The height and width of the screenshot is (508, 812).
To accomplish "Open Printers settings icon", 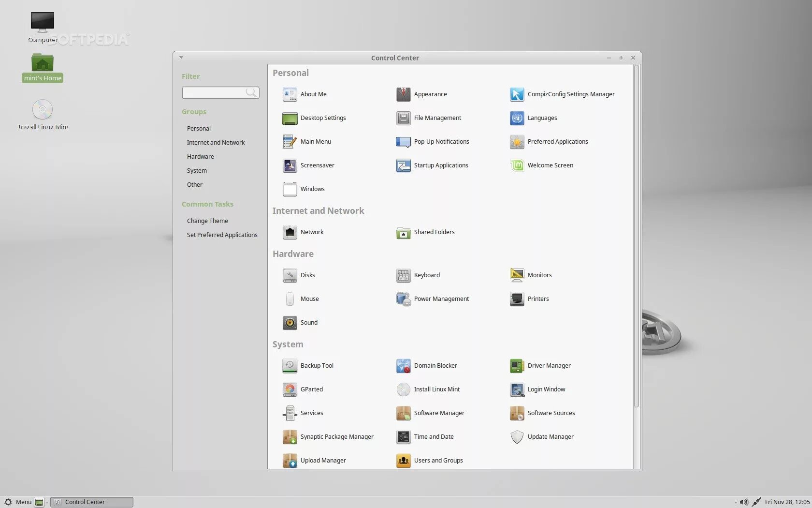I will pyautogui.click(x=517, y=299).
